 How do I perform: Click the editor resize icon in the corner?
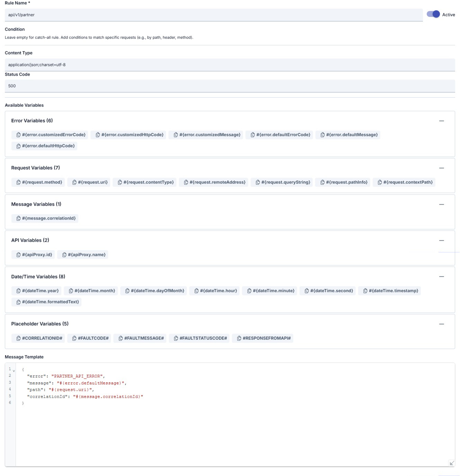point(452,463)
